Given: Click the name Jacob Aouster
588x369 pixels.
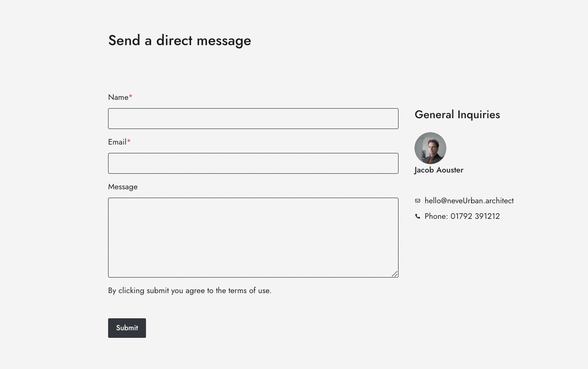Looking at the screenshot, I should [x=439, y=170].
